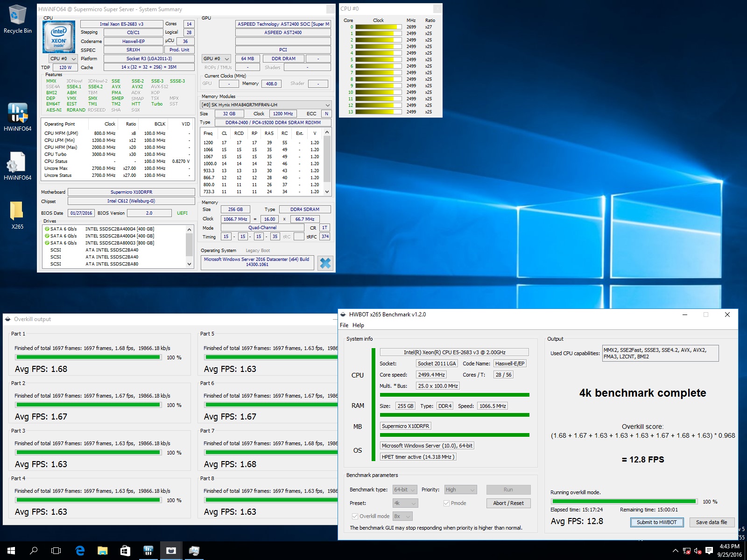Open the network status tray icon
This screenshot has height=560, width=747.
[x=687, y=551]
